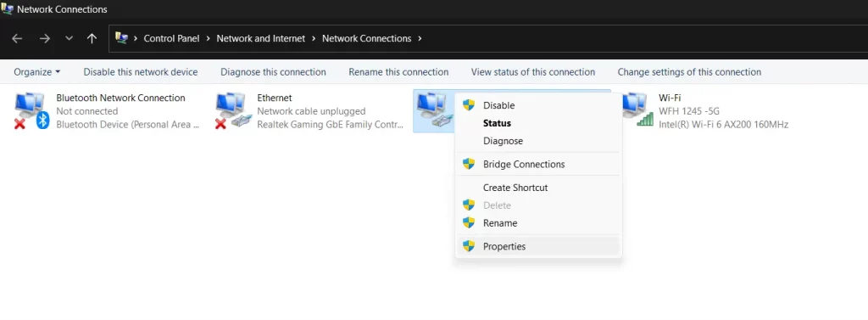Select Network and Internet in the breadcrumb
Viewport: 868px width, 320px height.
click(261, 38)
